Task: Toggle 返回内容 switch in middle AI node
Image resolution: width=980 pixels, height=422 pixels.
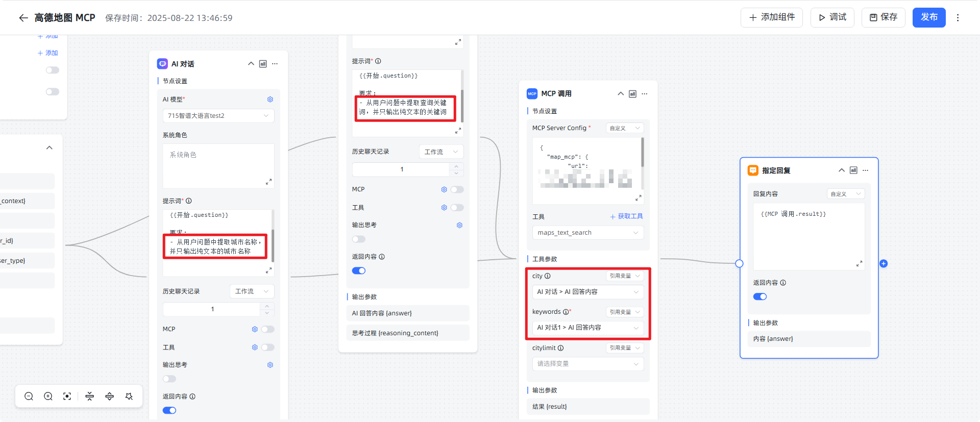Action: (x=359, y=271)
